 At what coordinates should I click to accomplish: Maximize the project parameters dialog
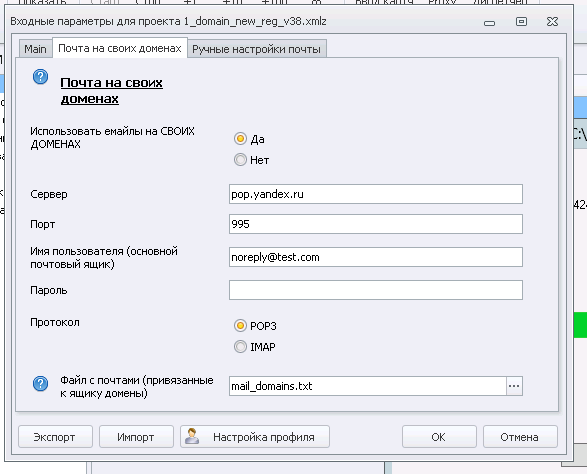pyautogui.click(x=521, y=21)
